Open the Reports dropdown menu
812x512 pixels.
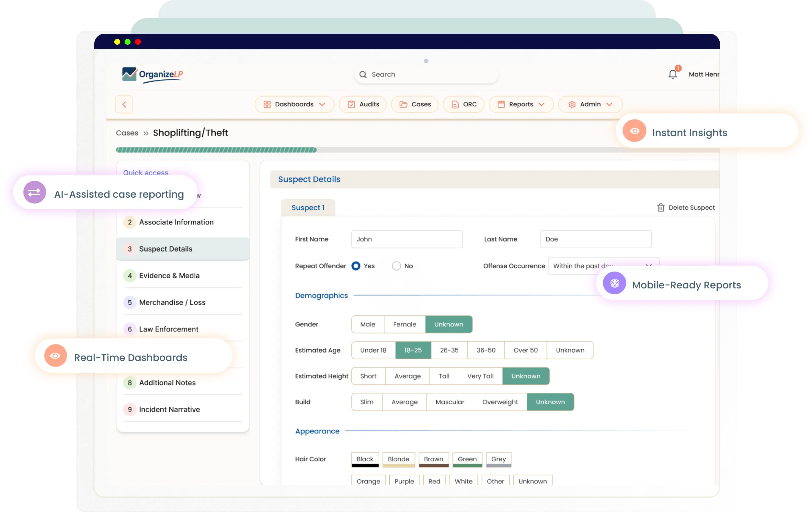pyautogui.click(x=520, y=104)
